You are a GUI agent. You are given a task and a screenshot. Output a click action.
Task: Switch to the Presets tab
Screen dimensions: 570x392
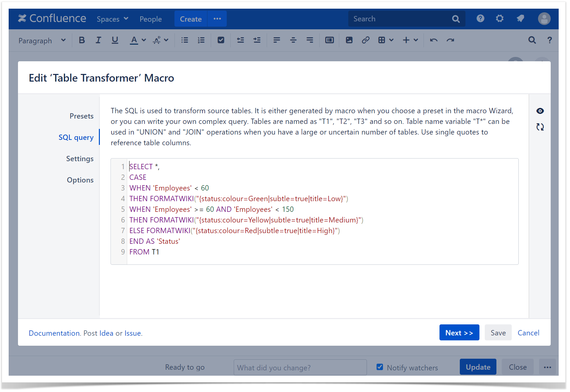81,116
